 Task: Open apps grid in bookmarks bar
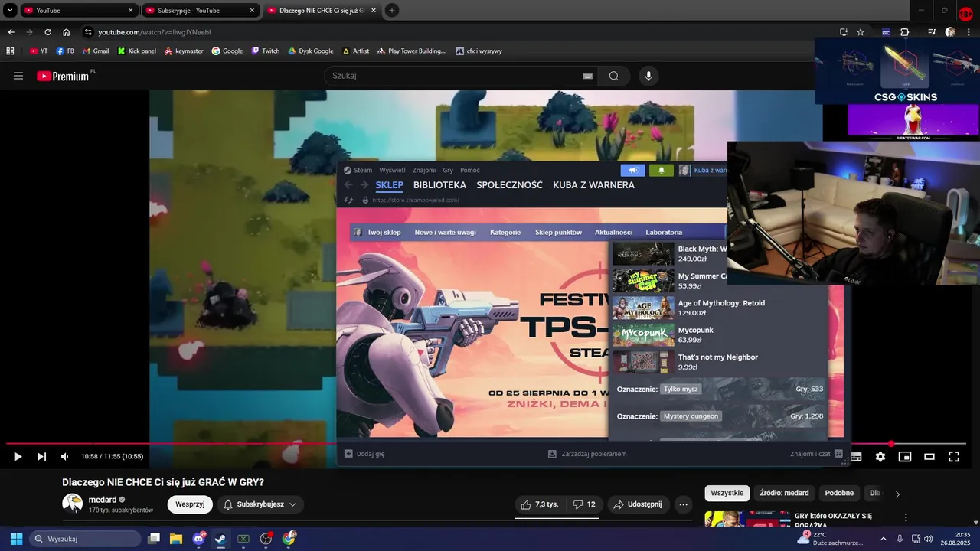pos(10,51)
